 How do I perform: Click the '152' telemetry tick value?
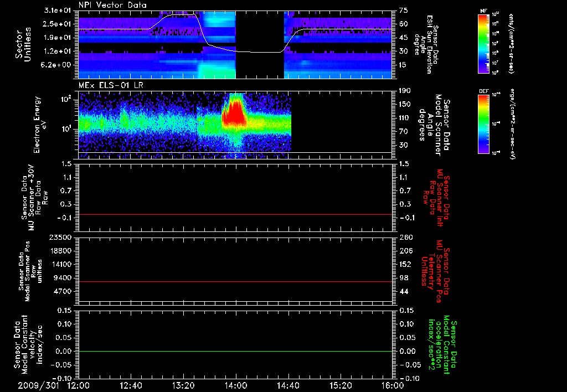(x=406, y=264)
